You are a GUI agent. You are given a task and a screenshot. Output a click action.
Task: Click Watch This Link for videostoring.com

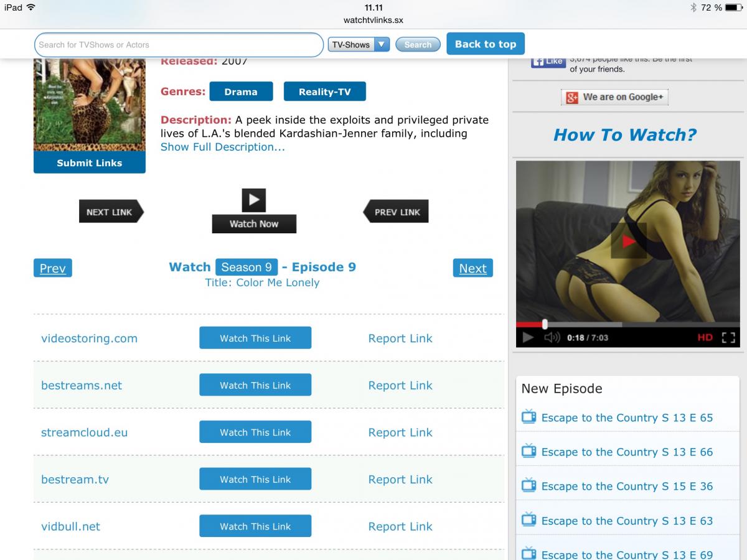tap(255, 338)
